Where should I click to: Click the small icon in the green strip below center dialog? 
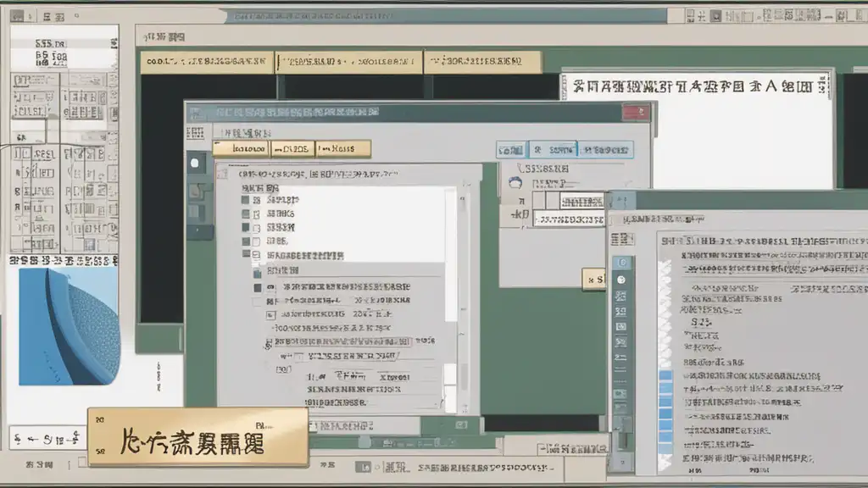[461, 425]
